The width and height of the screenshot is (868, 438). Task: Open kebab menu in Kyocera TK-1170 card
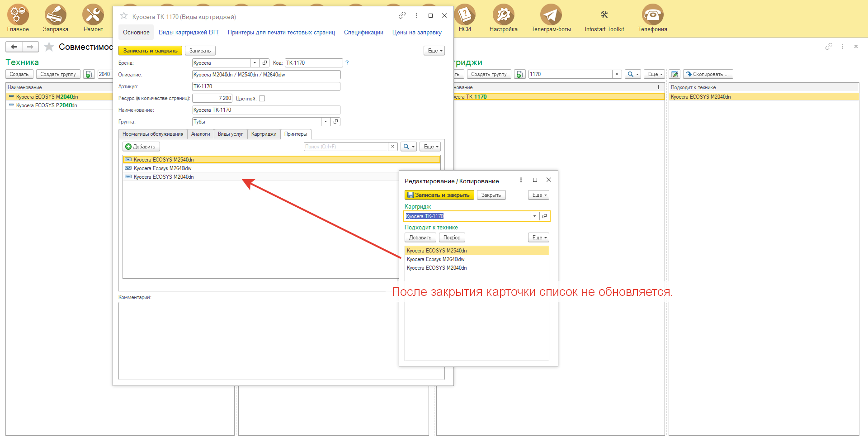[x=416, y=15]
